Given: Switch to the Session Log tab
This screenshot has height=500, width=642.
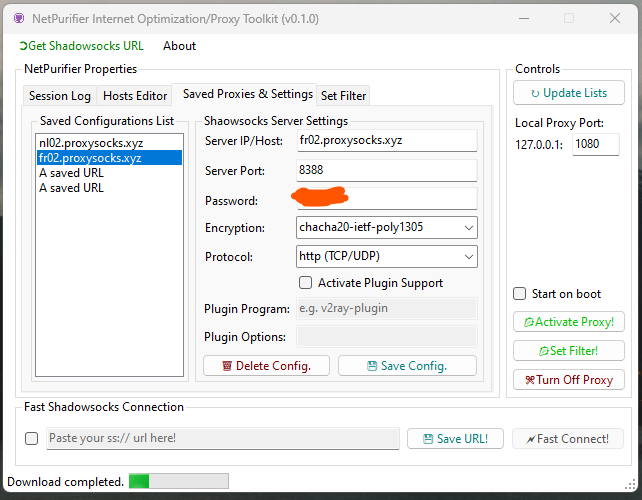Looking at the screenshot, I should pos(60,96).
